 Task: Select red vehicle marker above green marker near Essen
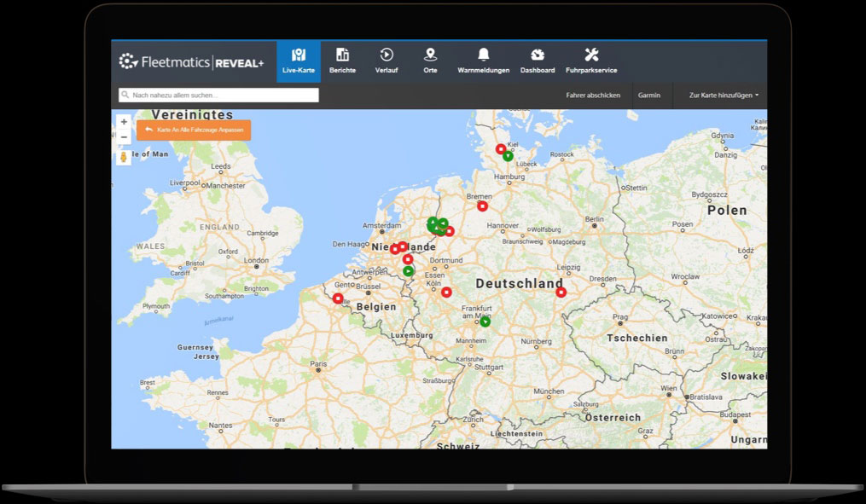(x=408, y=259)
